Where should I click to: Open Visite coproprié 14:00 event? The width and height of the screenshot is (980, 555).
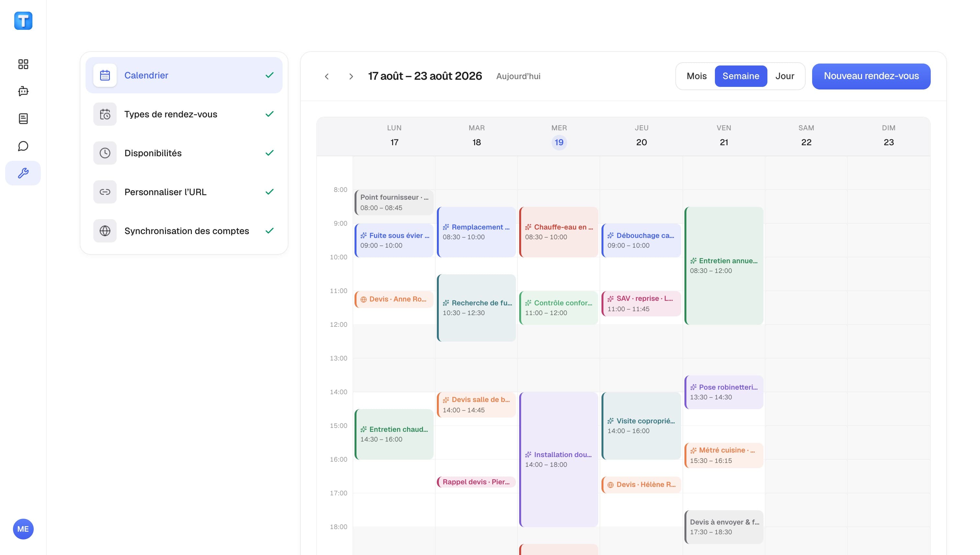(641, 426)
